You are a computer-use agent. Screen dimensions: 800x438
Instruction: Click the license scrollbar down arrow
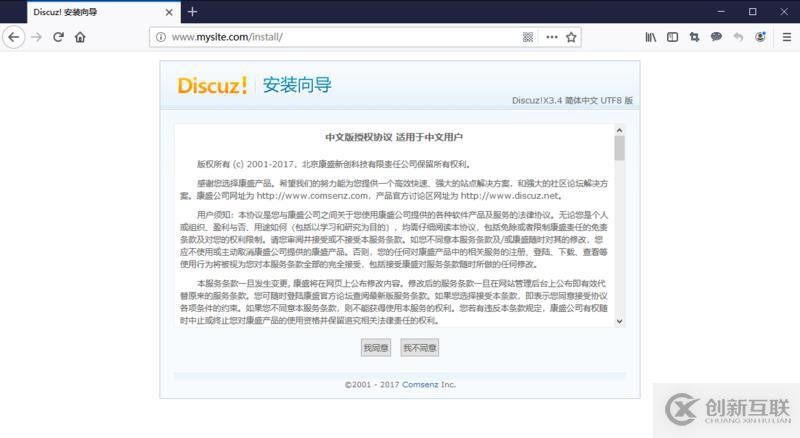(x=619, y=321)
